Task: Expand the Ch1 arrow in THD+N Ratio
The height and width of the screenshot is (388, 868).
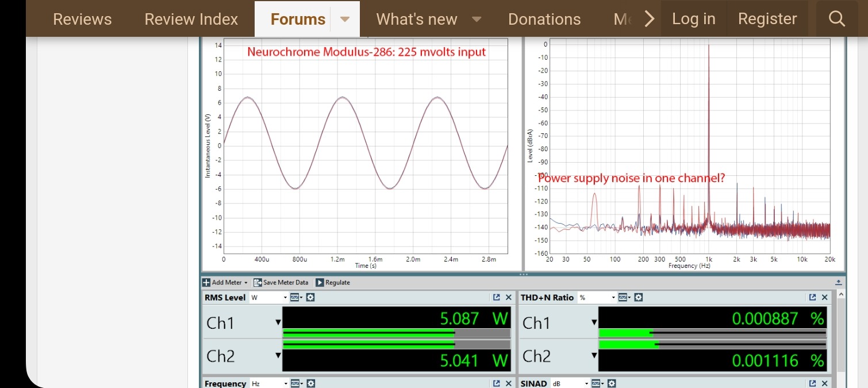Action: (x=594, y=322)
